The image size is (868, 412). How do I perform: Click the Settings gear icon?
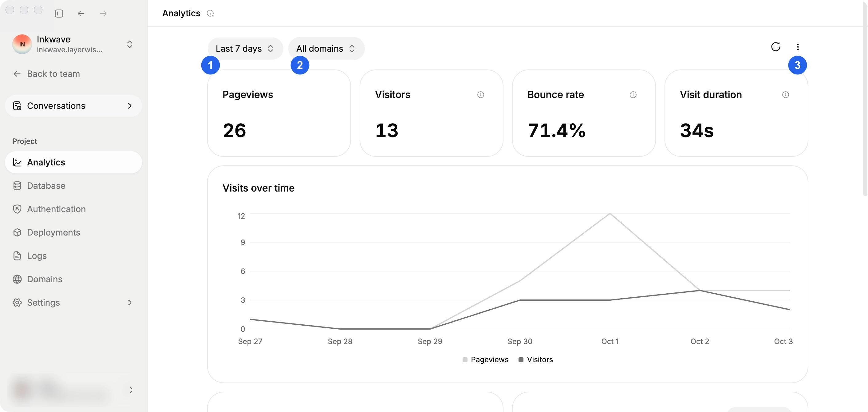17,303
